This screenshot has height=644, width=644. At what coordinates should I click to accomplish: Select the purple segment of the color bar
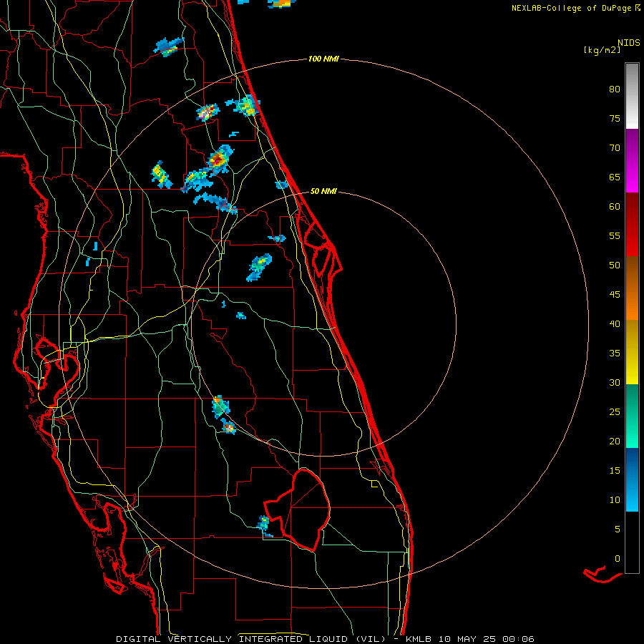click(632, 145)
